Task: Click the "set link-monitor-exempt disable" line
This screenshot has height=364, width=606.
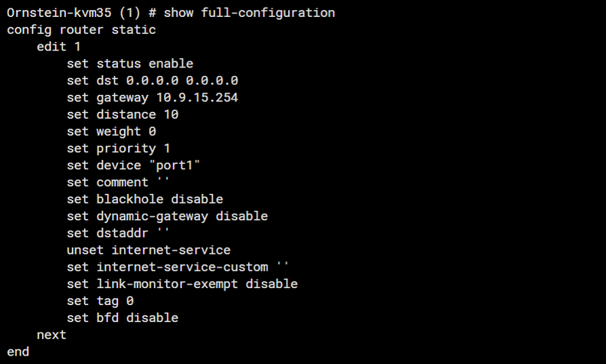Action: click(182, 284)
